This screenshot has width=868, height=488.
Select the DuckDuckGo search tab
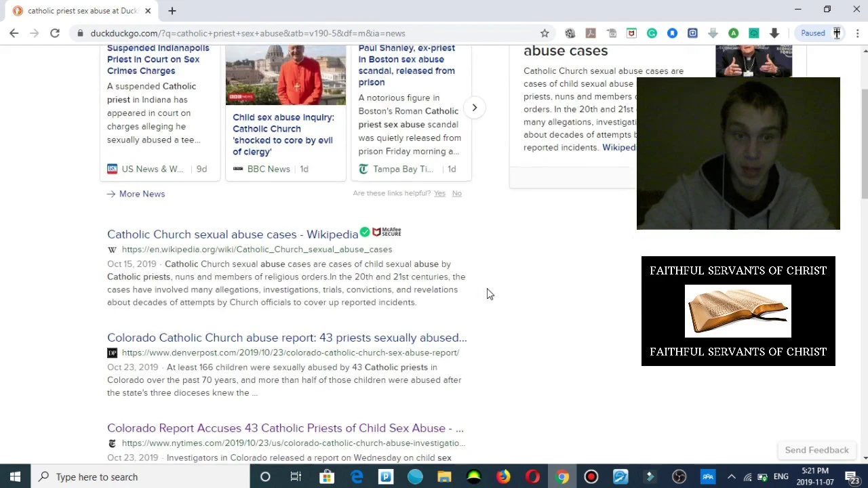point(81,11)
